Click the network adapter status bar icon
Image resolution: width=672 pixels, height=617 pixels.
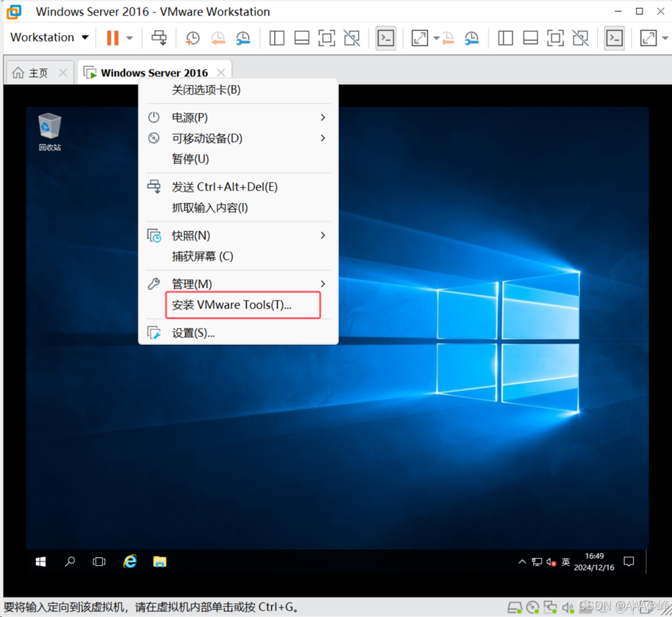click(x=550, y=607)
